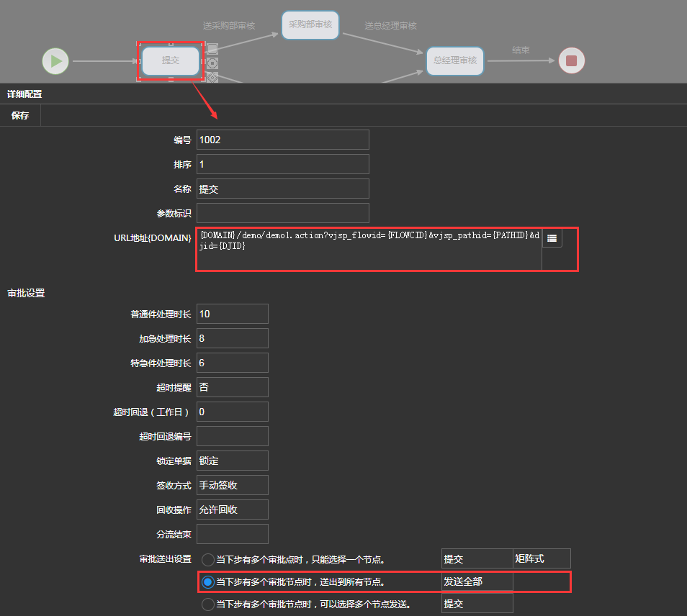Screen dimensions: 687x616
Task: Click the 详细配置 panel header
Action: 25,94
